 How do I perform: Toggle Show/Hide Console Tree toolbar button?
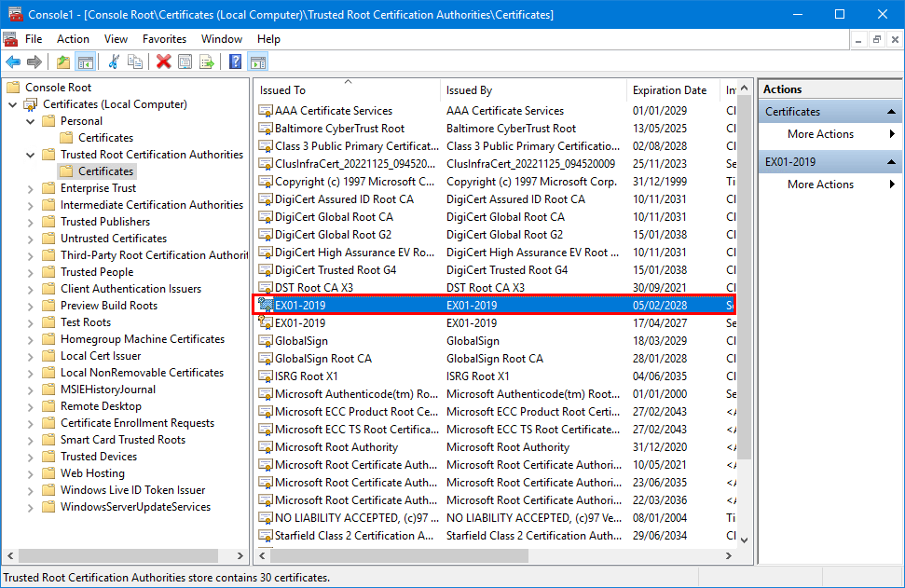point(86,62)
